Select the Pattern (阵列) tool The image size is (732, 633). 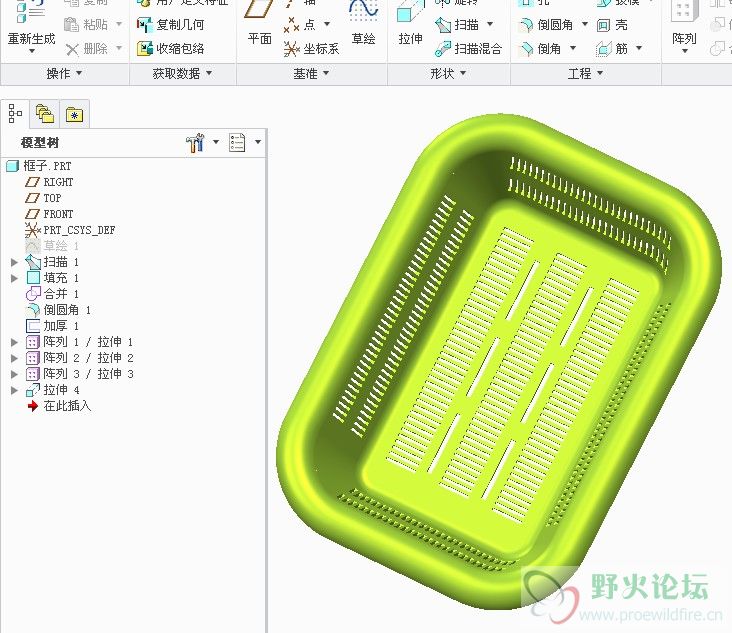(684, 22)
